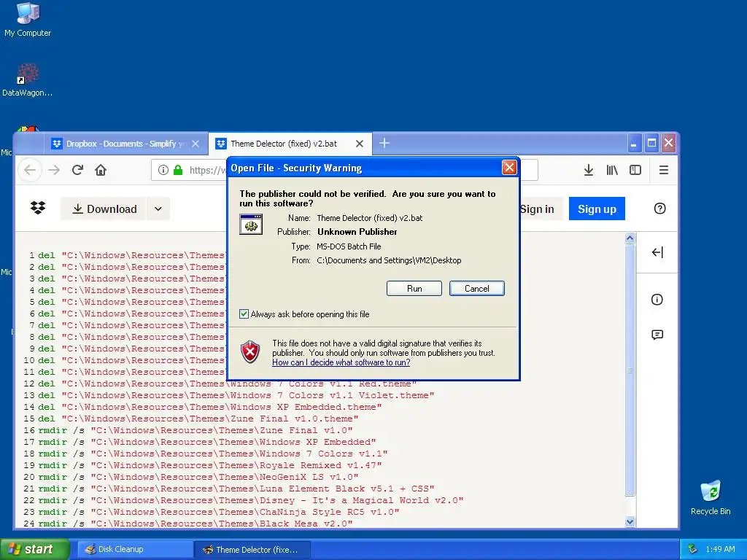The width and height of the screenshot is (747, 560).
Task: Click the Dropbox logo on the page
Action: (x=38, y=208)
